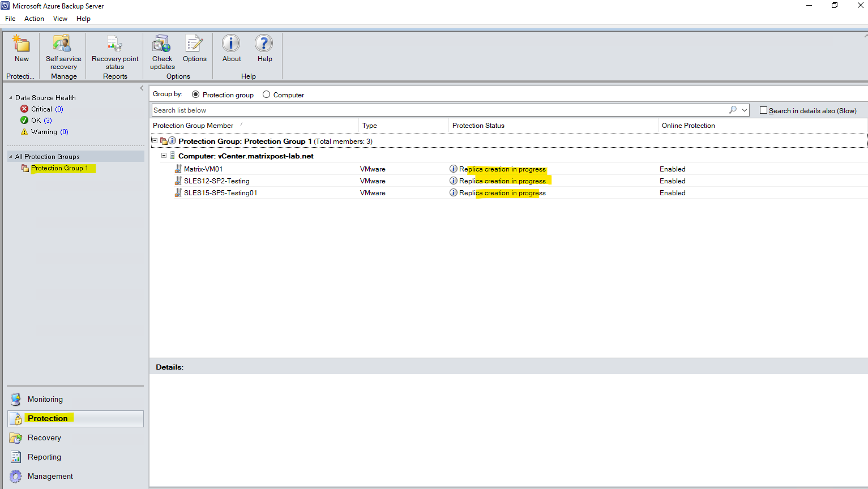Go to Management workspace

click(50, 476)
